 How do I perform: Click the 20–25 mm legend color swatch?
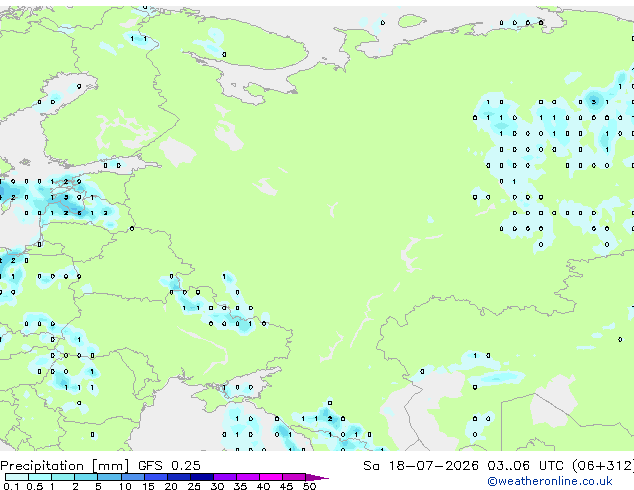point(179,477)
